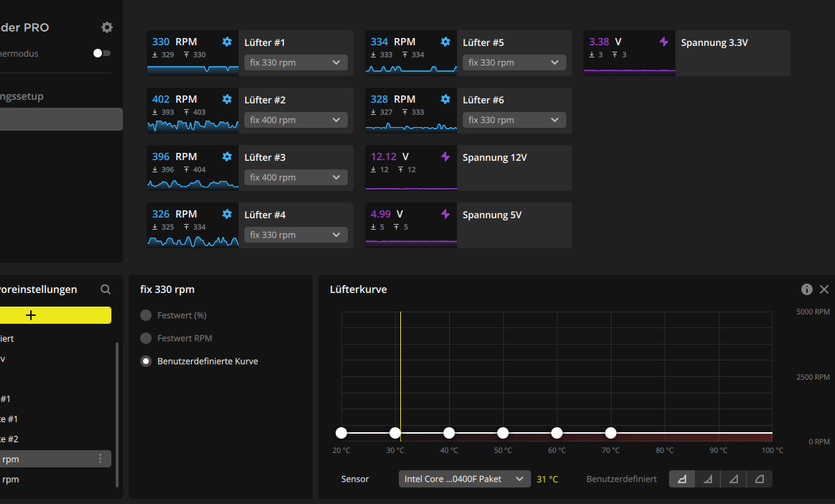Open gear settings for Lüfter #3

pos(227,157)
